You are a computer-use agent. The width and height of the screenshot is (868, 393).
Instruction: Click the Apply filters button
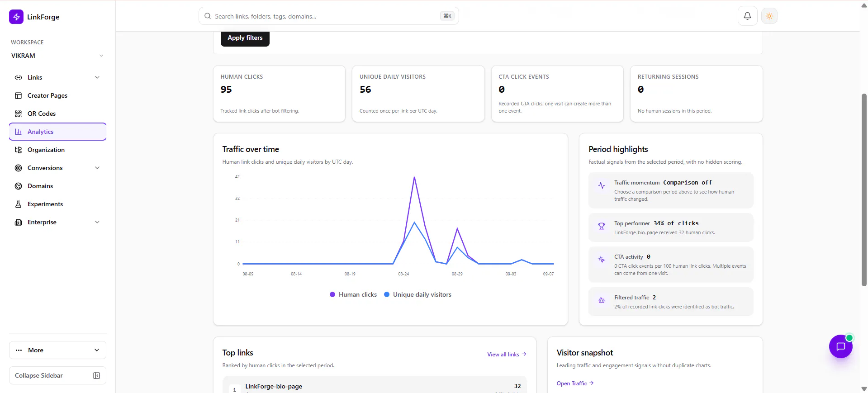pos(245,38)
